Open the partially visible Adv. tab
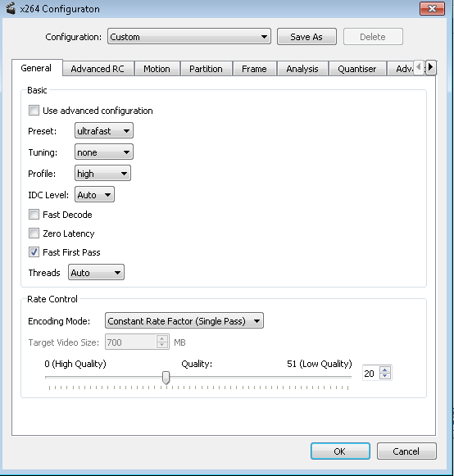The width and height of the screenshot is (454, 476). 401,69
